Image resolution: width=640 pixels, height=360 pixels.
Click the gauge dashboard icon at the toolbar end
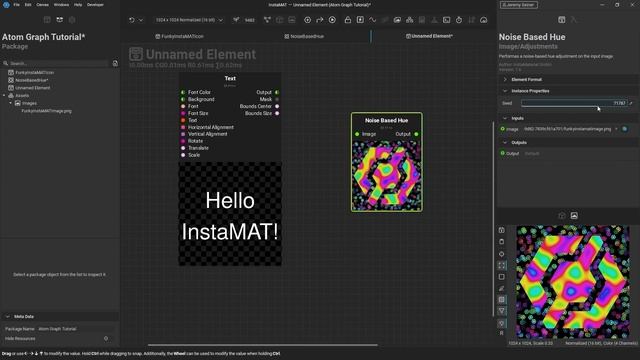(x=484, y=20)
